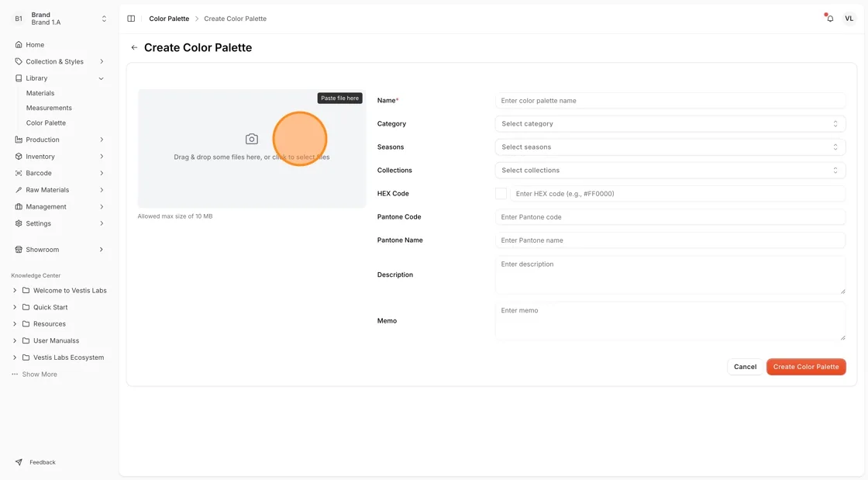Expand the Collection & Styles chevron
Screen dimensions: 868x480
coord(102,61)
